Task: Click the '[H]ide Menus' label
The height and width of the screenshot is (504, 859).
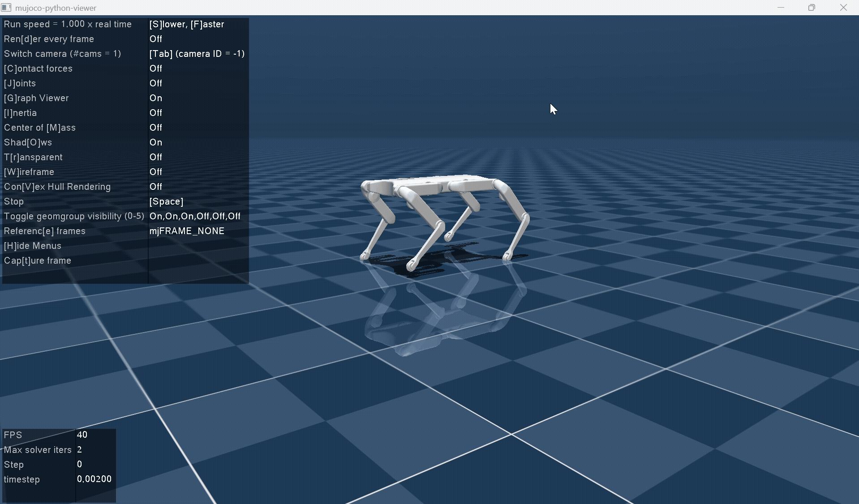Action: click(x=32, y=246)
